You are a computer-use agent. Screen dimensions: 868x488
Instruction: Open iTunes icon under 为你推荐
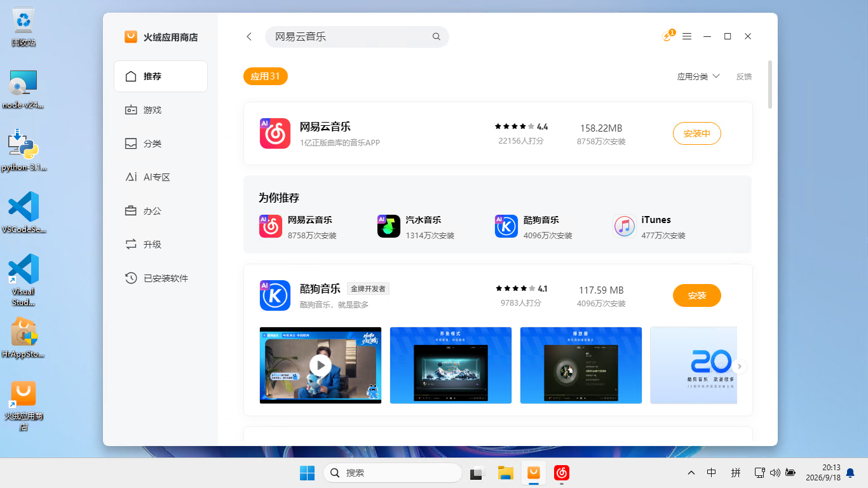(x=625, y=226)
